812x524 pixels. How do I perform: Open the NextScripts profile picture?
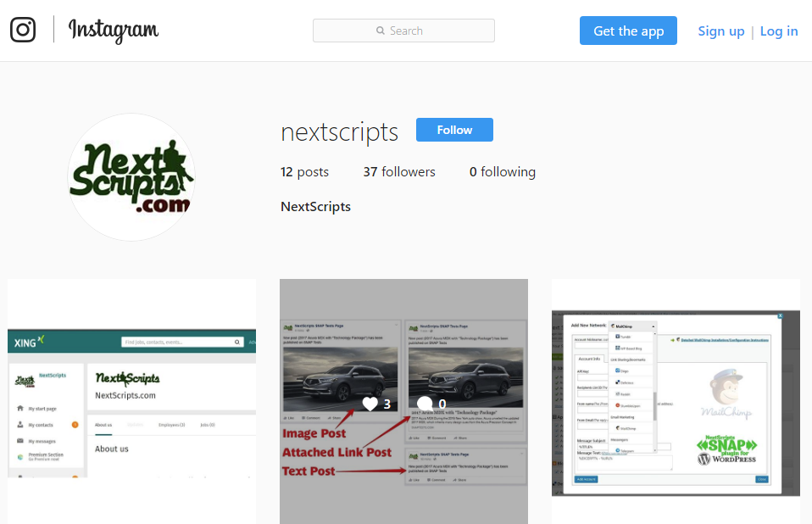tap(131, 177)
